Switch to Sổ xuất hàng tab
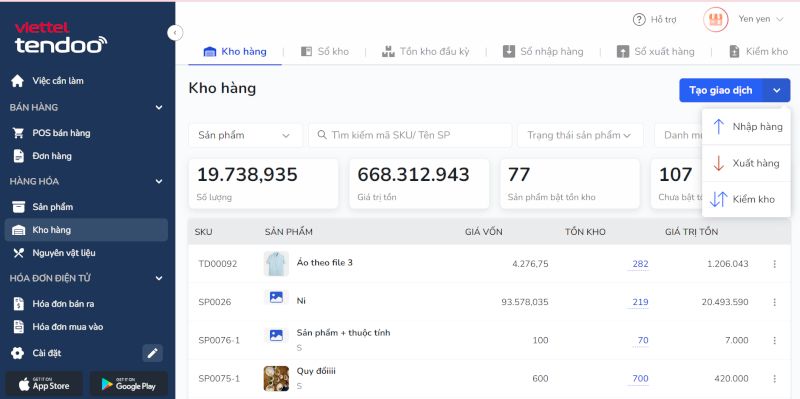The width and height of the screenshot is (800, 399). [x=656, y=52]
